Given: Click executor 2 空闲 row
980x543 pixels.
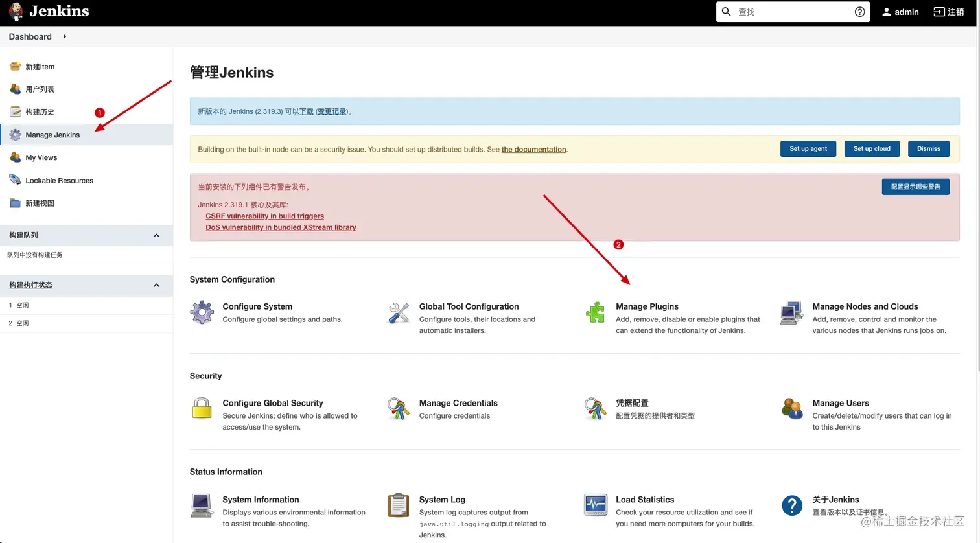Looking at the screenshot, I should tap(86, 323).
